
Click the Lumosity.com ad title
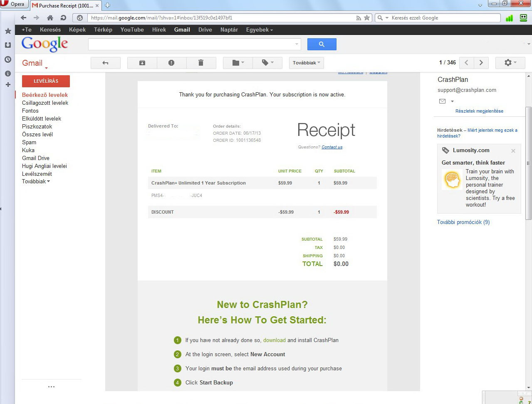(471, 150)
